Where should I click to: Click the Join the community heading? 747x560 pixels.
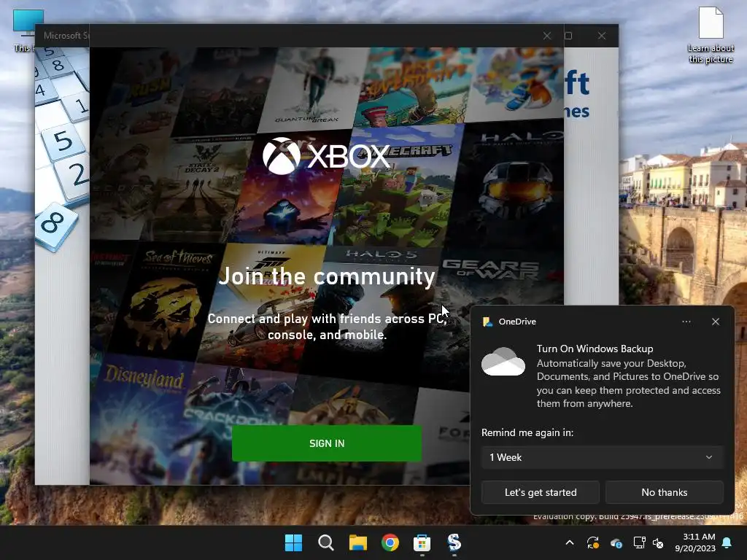pyautogui.click(x=326, y=276)
